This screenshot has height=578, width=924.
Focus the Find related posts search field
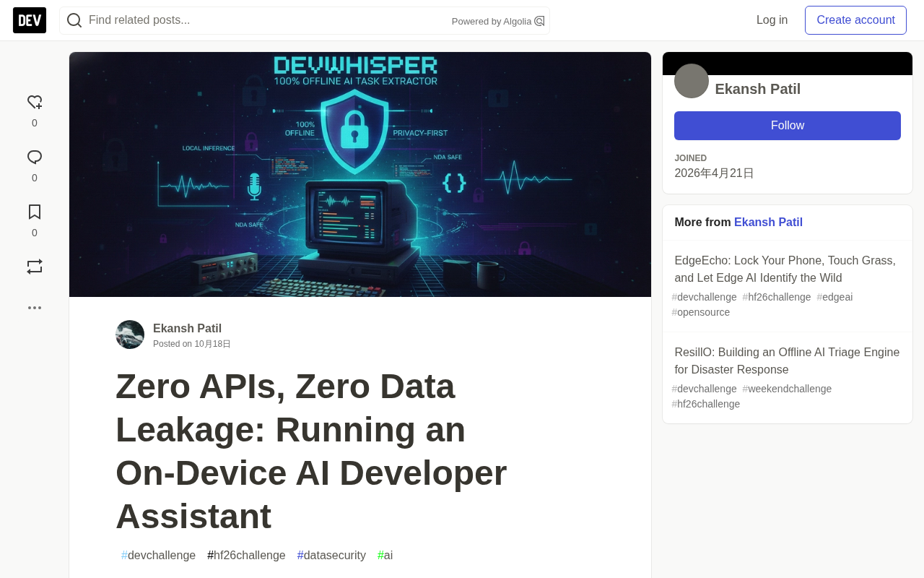(x=305, y=20)
